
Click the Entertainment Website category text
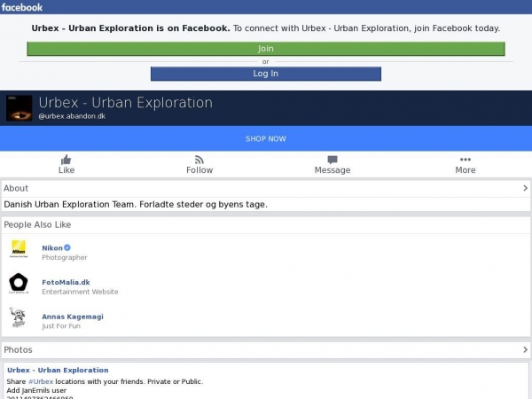pos(80,292)
